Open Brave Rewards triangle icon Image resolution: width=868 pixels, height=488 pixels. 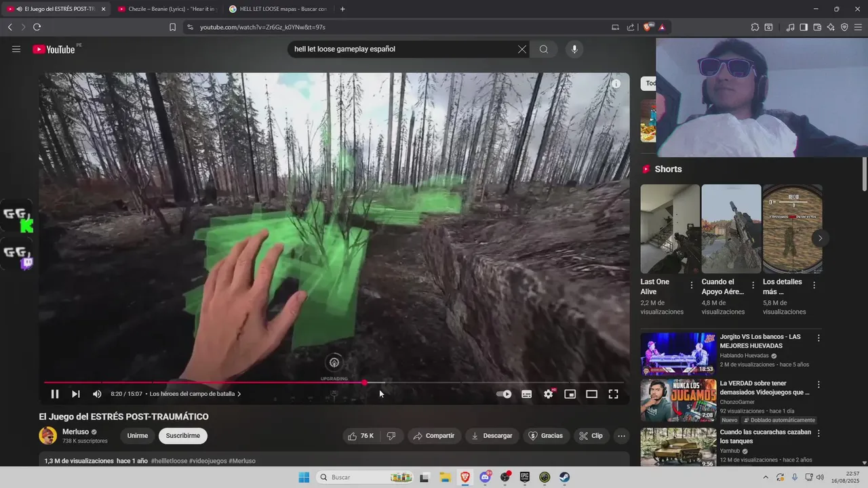pos(662,27)
